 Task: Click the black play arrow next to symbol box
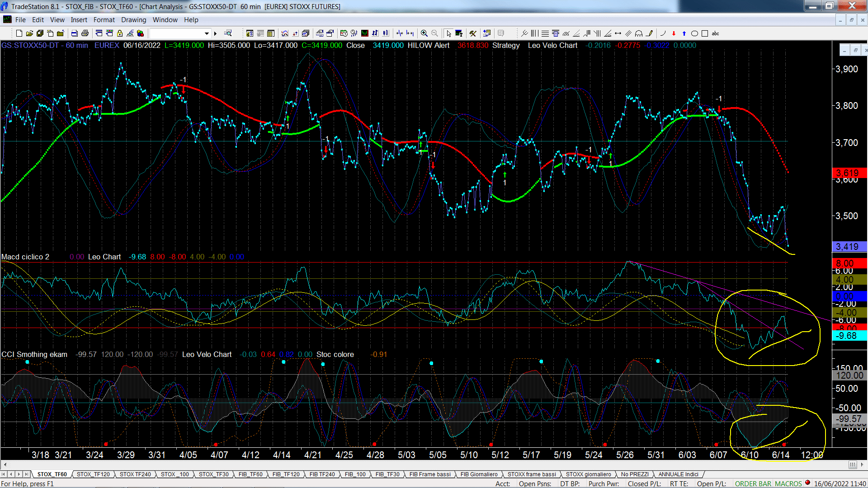(x=215, y=33)
